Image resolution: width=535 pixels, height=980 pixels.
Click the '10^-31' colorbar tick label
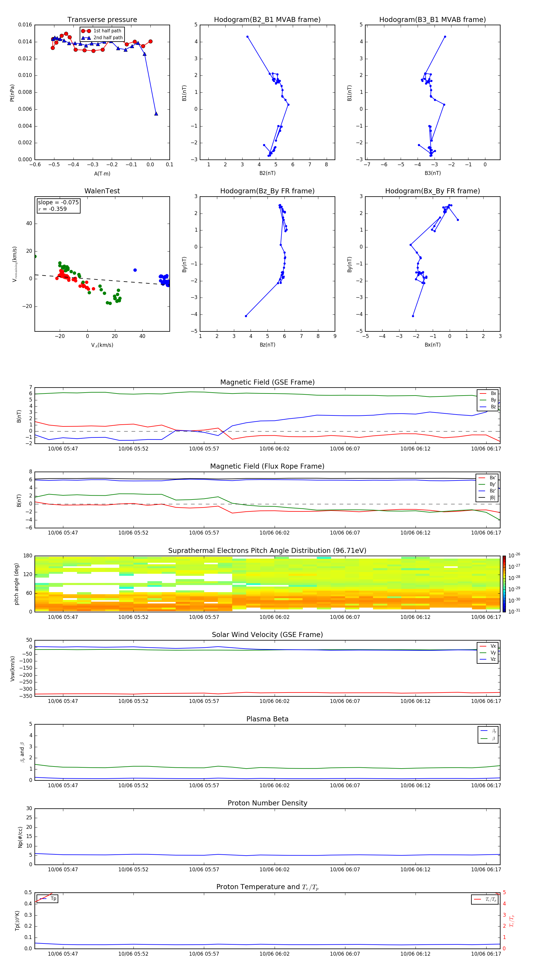click(x=514, y=611)
